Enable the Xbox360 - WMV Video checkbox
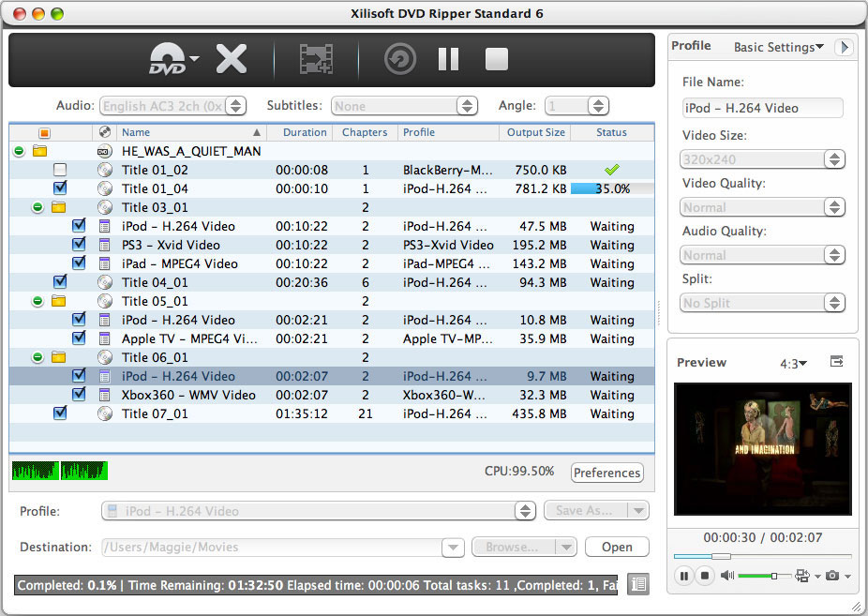 [79, 395]
